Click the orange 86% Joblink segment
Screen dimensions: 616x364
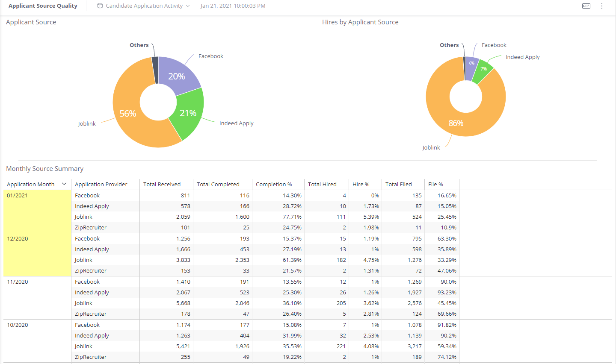[x=456, y=123]
